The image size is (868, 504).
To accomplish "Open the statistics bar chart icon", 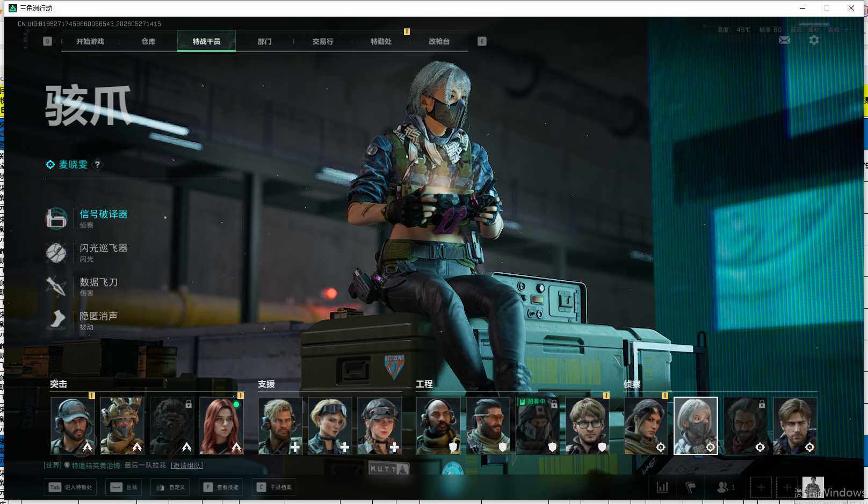I will [662, 487].
